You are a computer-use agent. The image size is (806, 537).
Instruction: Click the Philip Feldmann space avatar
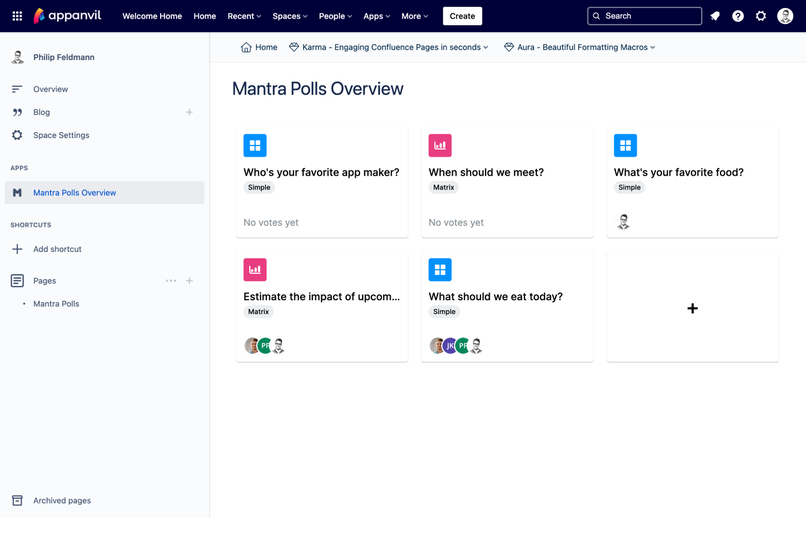[x=17, y=57]
